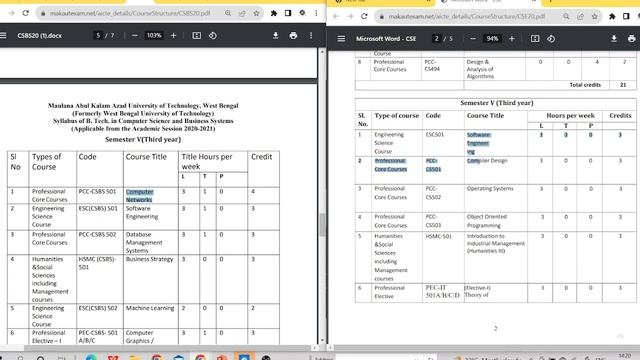Open more actions in CSBS20 PDF toolbar
This screenshot has width=640, height=360.
pos(311,36)
